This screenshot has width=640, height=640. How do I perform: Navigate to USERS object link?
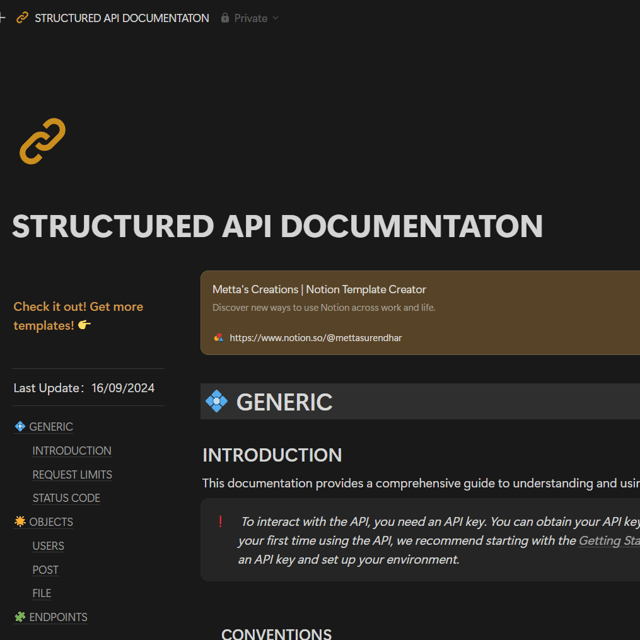pyautogui.click(x=48, y=546)
